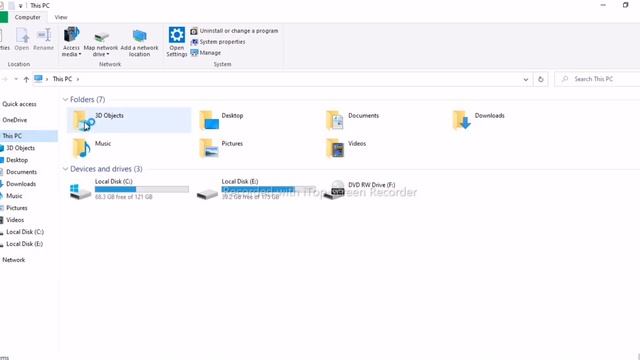Select DVD RW Drive (F:) icon
This screenshot has height=360, width=640.
point(335,190)
